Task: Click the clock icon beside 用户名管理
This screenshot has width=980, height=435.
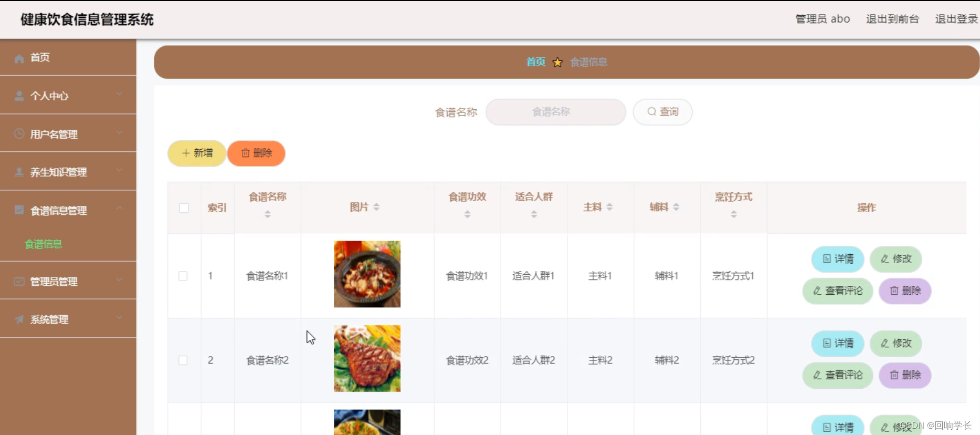Action: click(19, 134)
